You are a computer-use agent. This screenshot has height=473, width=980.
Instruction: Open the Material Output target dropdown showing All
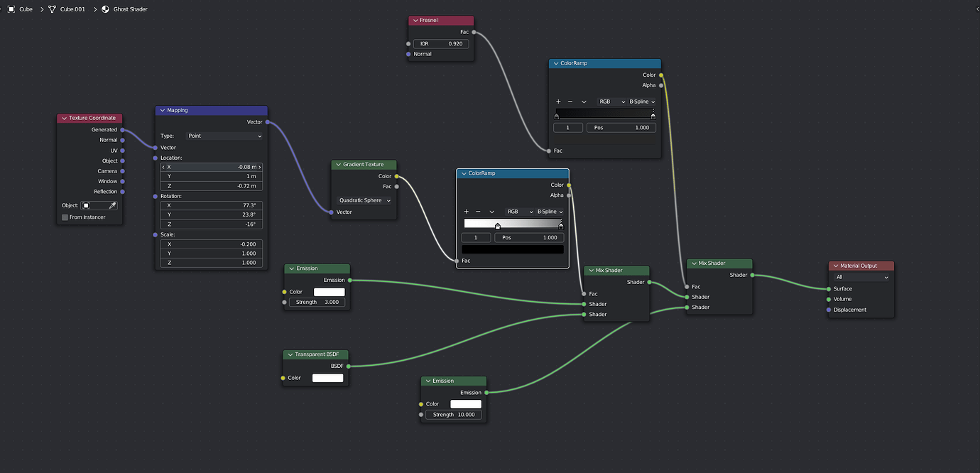[861, 277]
